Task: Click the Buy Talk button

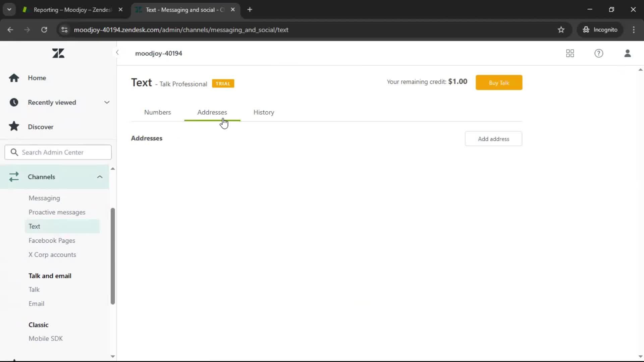Action: pyautogui.click(x=499, y=83)
